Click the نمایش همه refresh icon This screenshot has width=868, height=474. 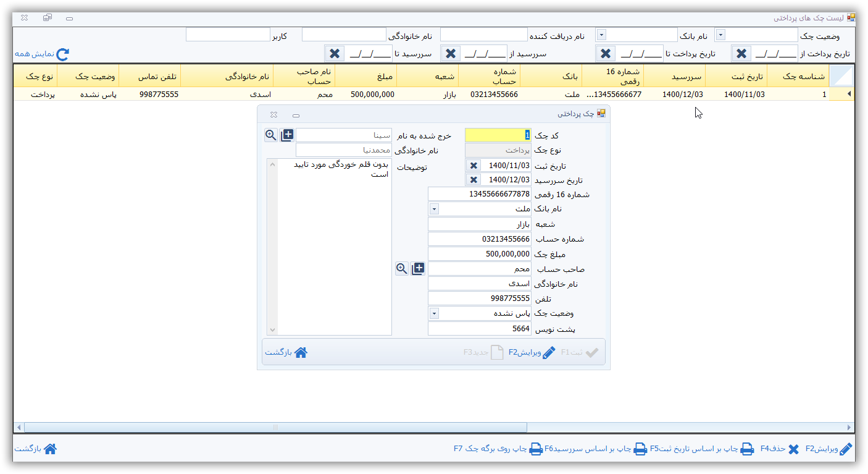(x=62, y=54)
